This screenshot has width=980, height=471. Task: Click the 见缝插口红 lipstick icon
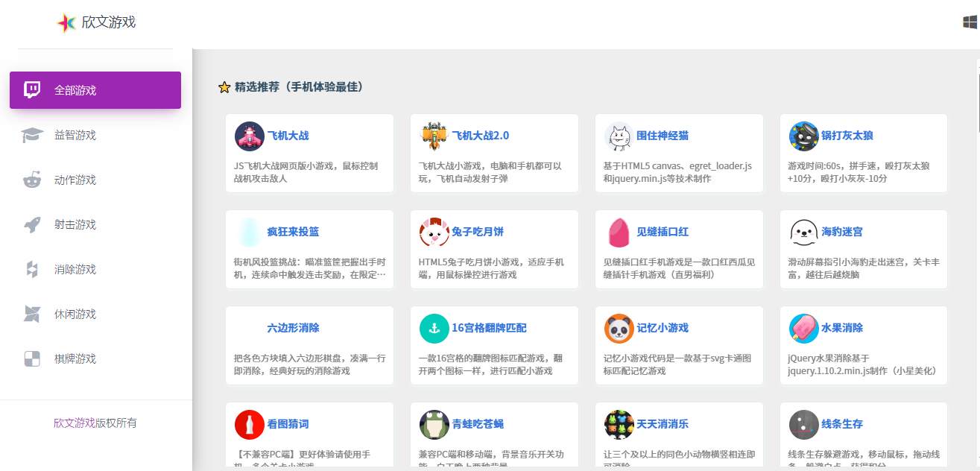[x=619, y=233]
